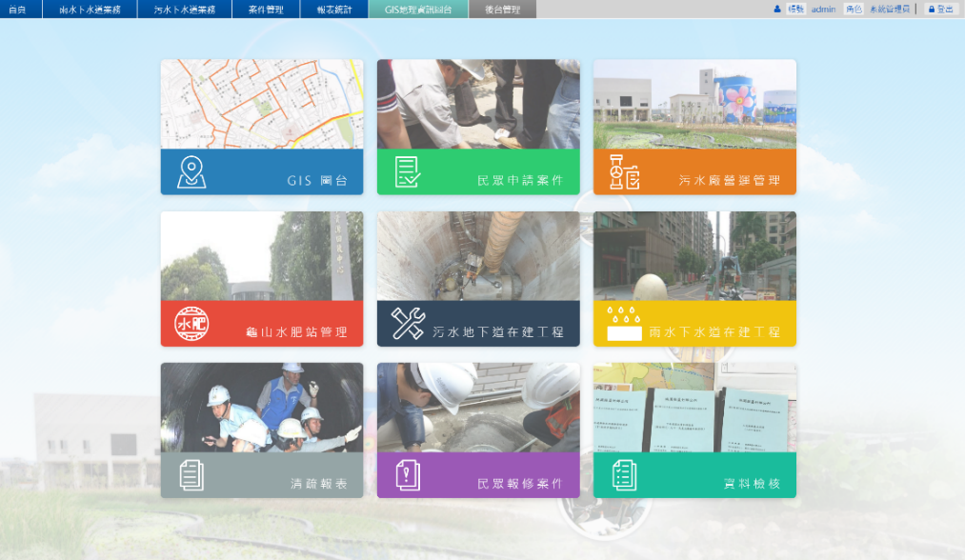Open the 污水下水道業務 menu
Screen dimensions: 965x560
(x=184, y=10)
